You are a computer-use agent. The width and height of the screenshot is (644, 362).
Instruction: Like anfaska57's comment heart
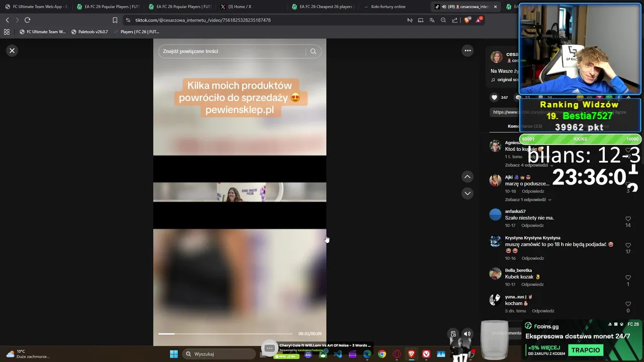coord(628,219)
